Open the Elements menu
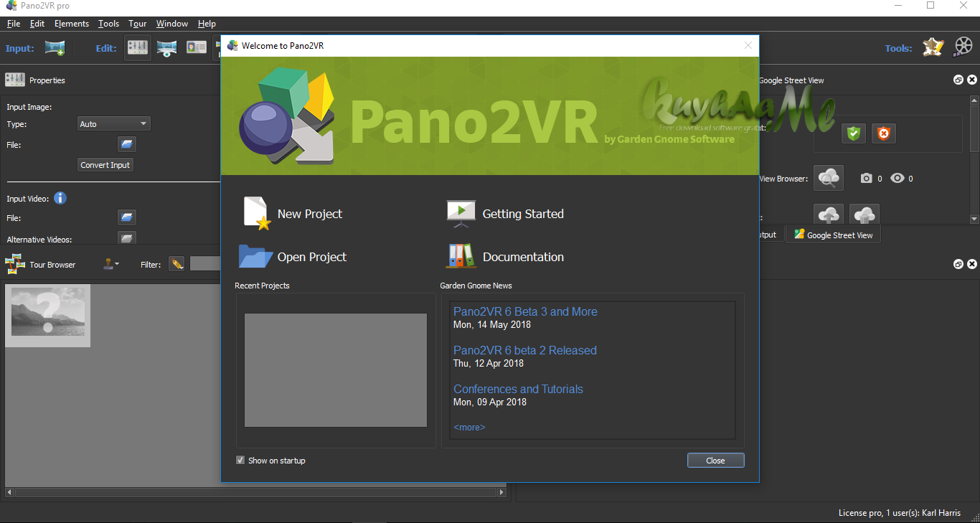 pos(72,24)
